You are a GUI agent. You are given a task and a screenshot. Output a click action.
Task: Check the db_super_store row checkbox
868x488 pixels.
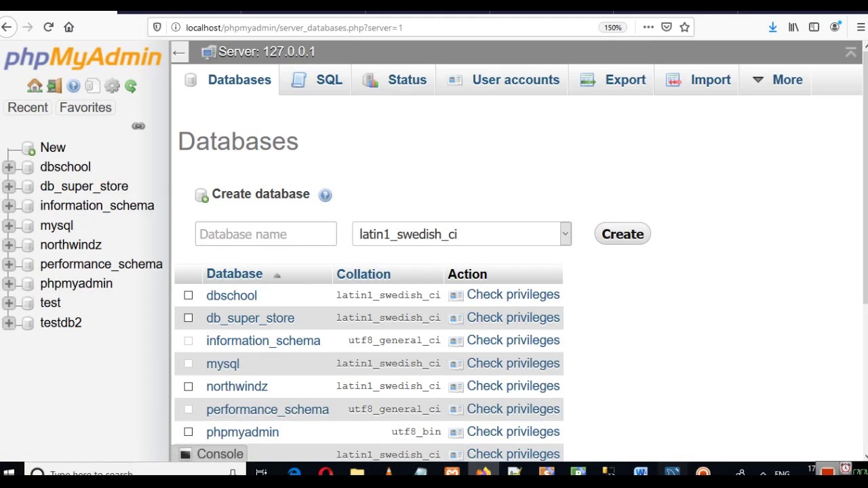pyautogui.click(x=189, y=318)
